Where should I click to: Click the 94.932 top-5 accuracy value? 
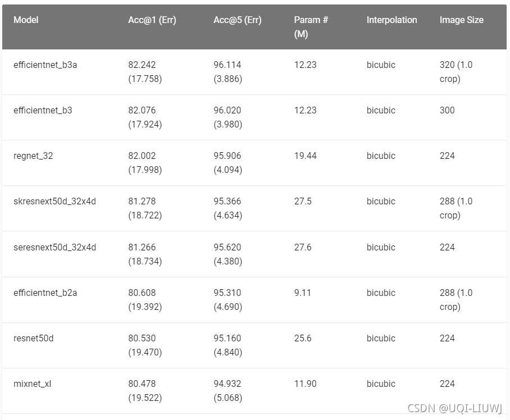[227, 384]
